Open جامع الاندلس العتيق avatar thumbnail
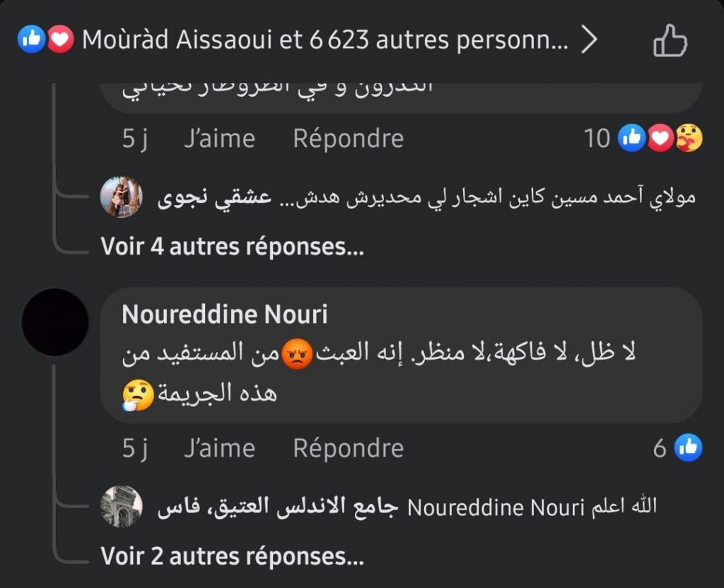 (122, 507)
